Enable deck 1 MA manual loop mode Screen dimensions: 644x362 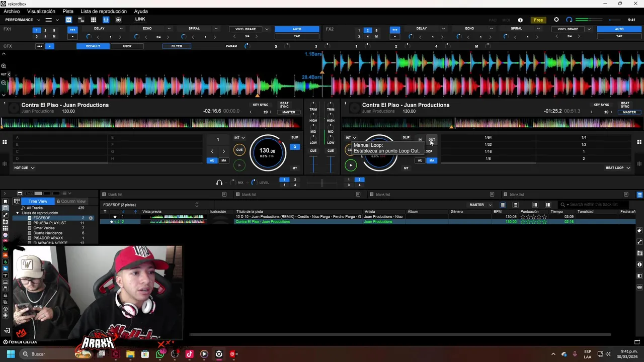[x=224, y=160]
